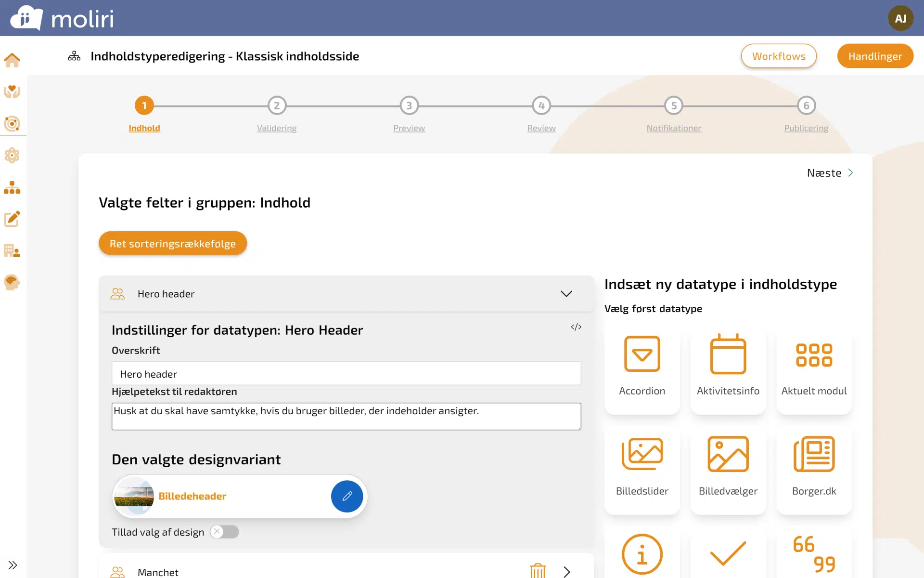Click Ret sorteringsrækkefølge button
Image resolution: width=924 pixels, height=578 pixels.
[x=173, y=244]
